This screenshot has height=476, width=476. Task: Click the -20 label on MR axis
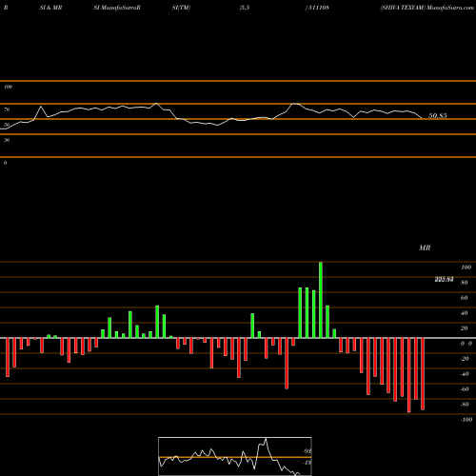(x=465, y=359)
